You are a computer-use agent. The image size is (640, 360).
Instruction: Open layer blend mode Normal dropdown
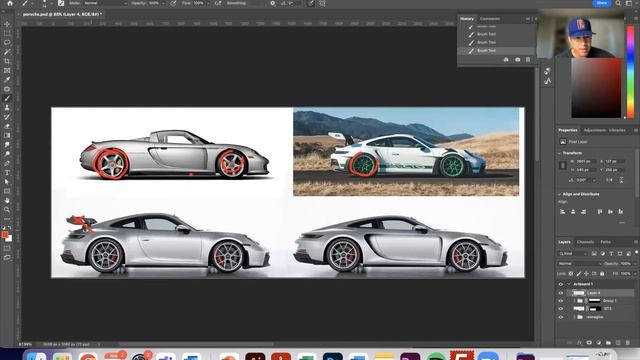(x=579, y=264)
